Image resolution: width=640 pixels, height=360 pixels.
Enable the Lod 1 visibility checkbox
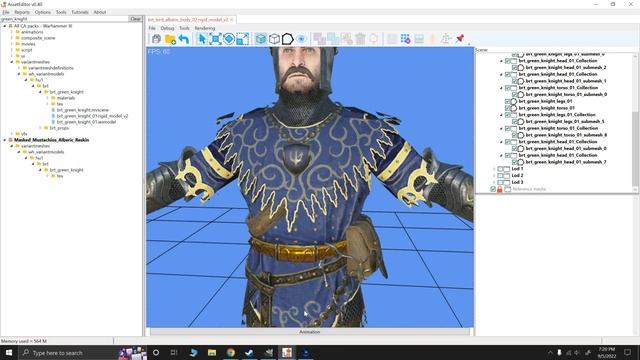[x=500, y=169]
